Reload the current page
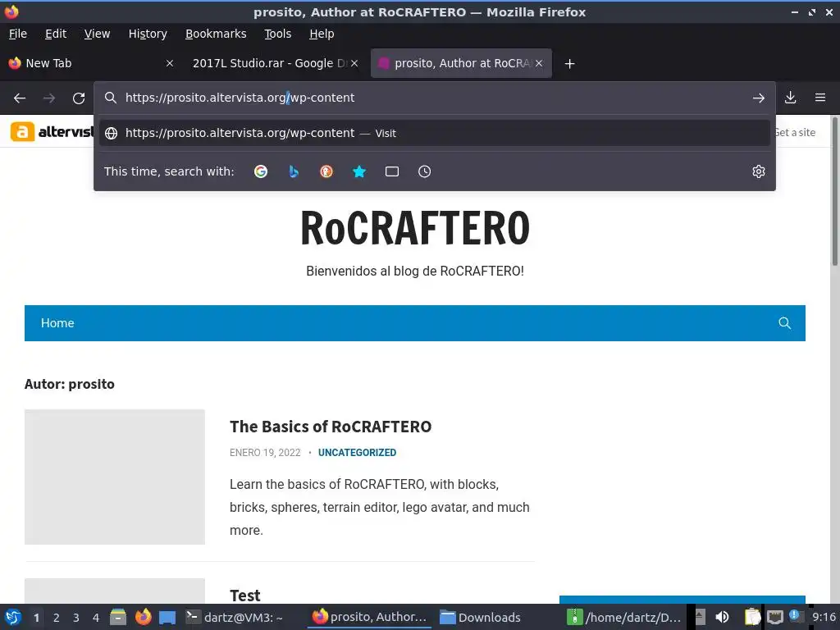This screenshot has height=630, width=840. coord(79,98)
